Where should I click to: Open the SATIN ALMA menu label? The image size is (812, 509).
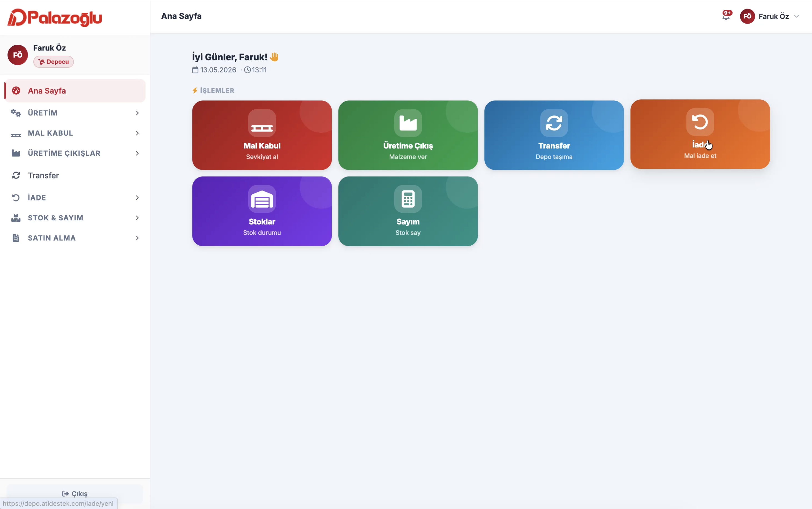pyautogui.click(x=52, y=238)
